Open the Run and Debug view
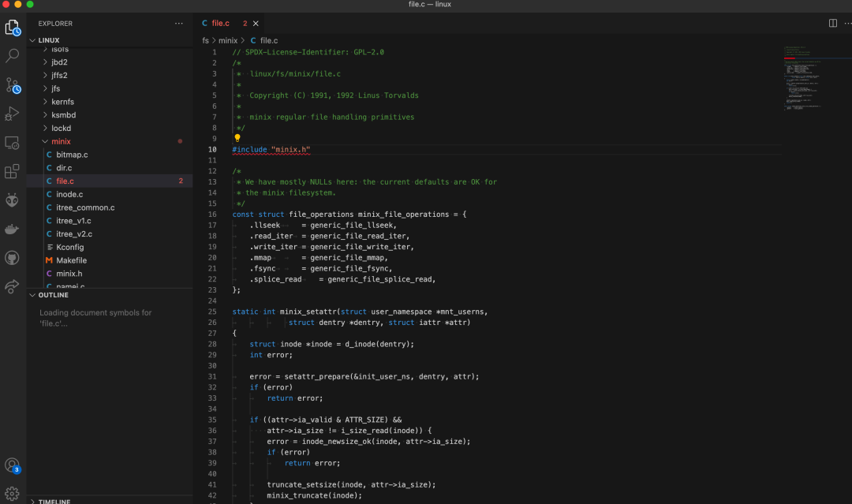852x504 pixels. pyautogui.click(x=12, y=114)
